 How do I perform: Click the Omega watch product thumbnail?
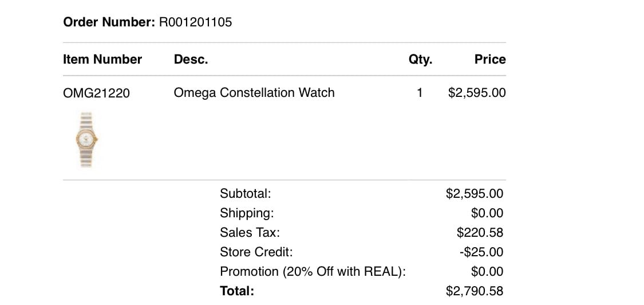[86, 139]
